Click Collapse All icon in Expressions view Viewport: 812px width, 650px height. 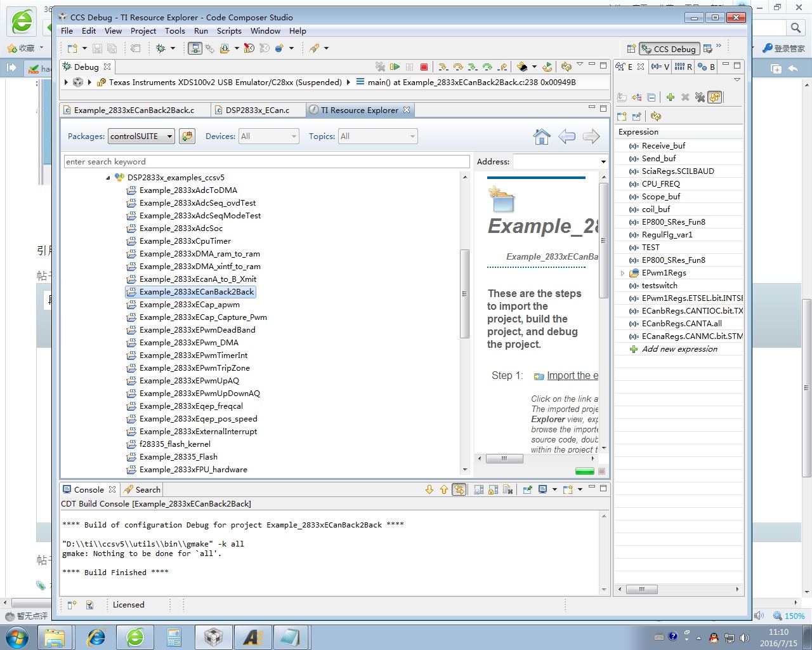tap(651, 97)
